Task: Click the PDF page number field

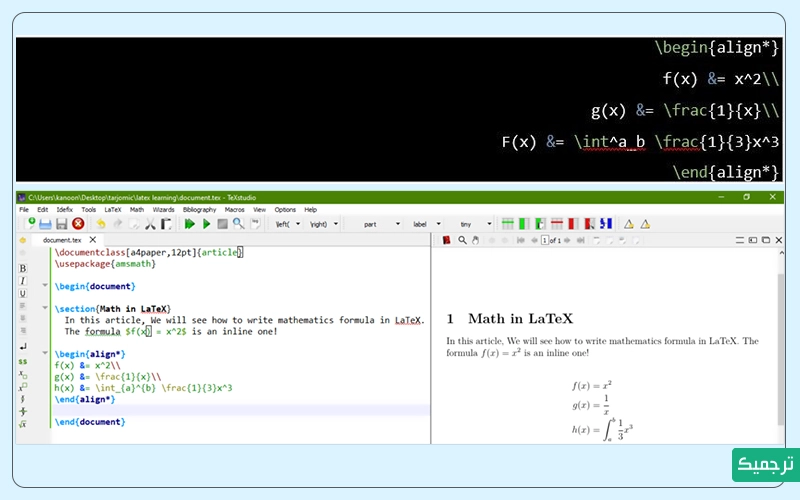Action: point(544,240)
